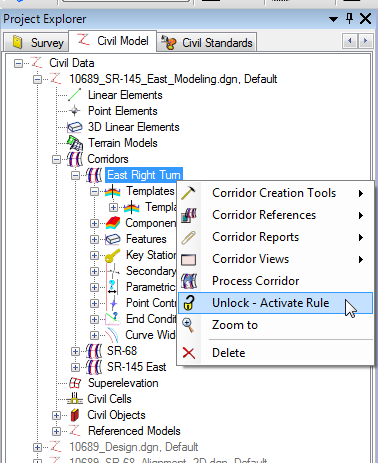
Task: Collapse the Corridors tree node
Action: coord(56,159)
